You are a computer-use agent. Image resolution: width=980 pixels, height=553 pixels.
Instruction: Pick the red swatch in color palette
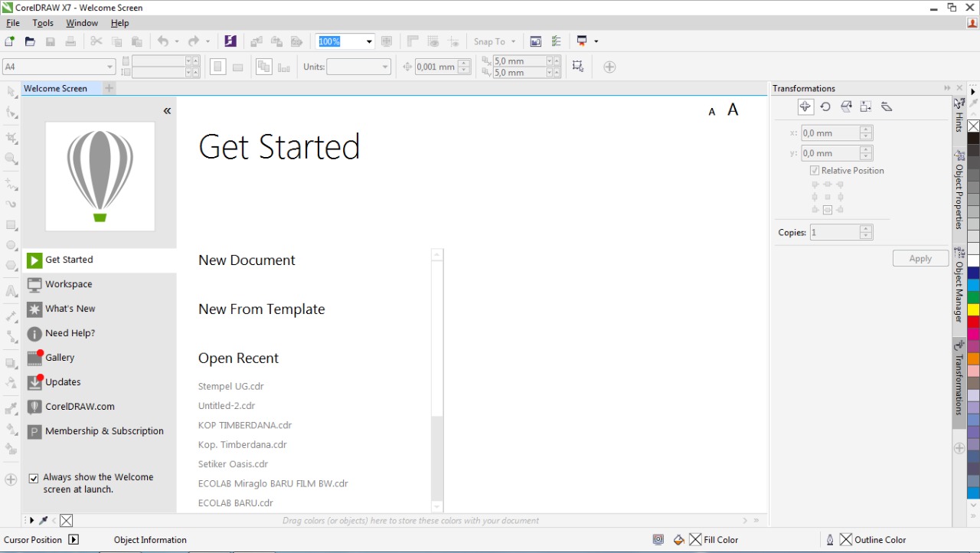coord(973,322)
